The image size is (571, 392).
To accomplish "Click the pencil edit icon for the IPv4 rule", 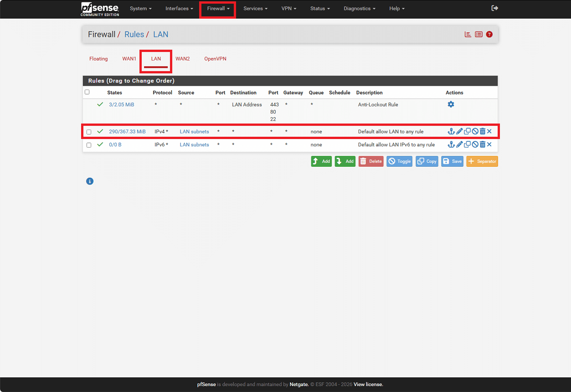I will [459, 131].
